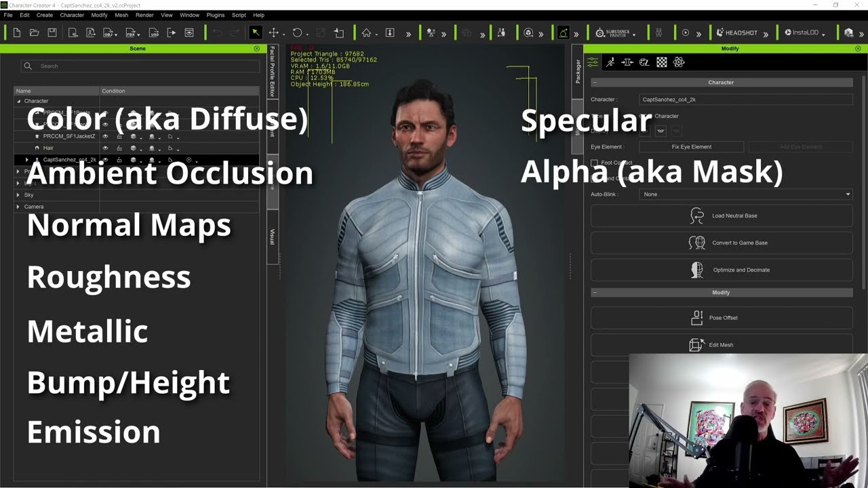Expand the CaptSanchez_cc4_2k tree node
Screen dimensions: 868x488
(27, 160)
